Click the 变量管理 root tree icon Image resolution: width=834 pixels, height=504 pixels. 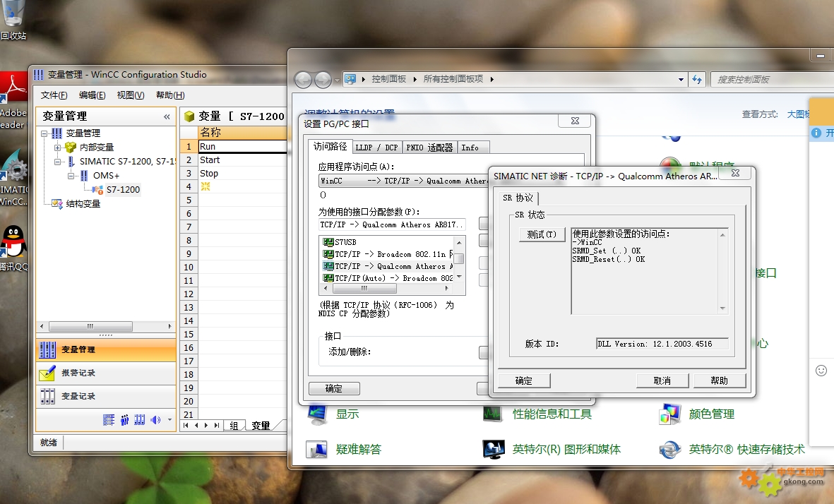click(57, 133)
